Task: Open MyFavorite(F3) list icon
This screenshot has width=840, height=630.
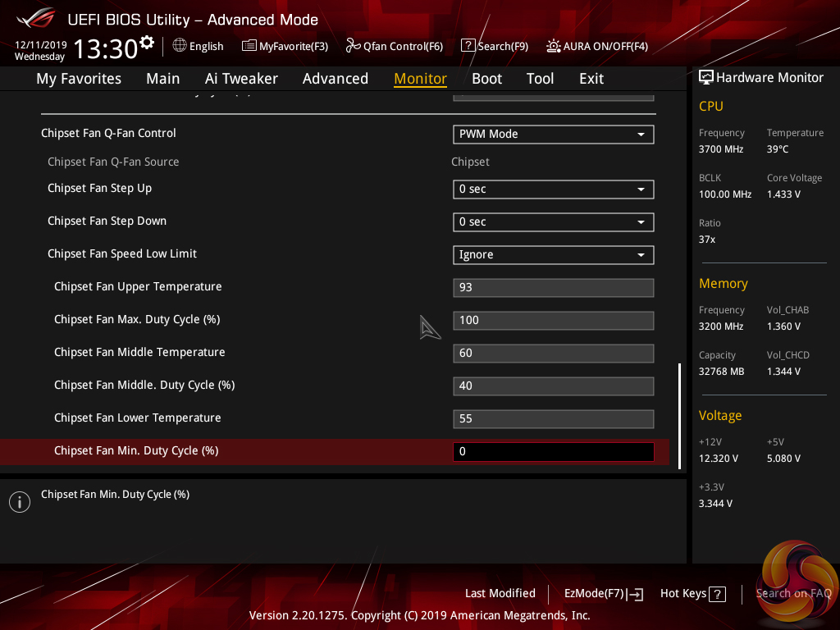Action: [x=249, y=46]
